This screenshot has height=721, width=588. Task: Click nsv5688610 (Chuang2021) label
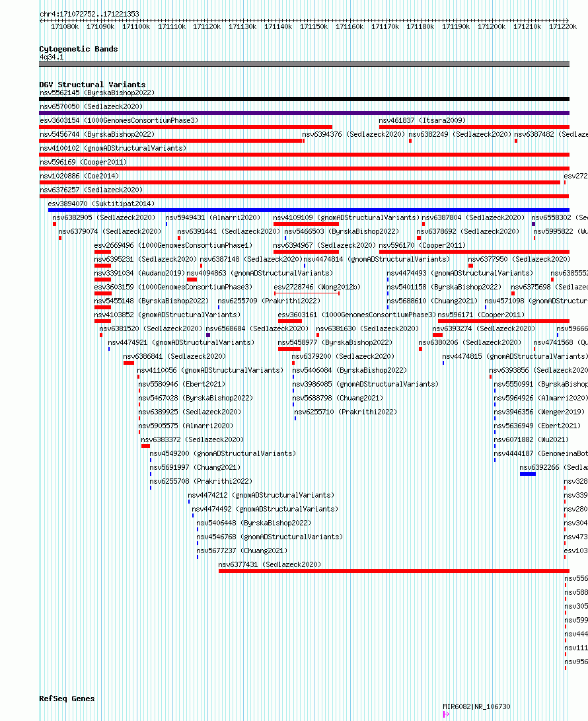coord(432,300)
